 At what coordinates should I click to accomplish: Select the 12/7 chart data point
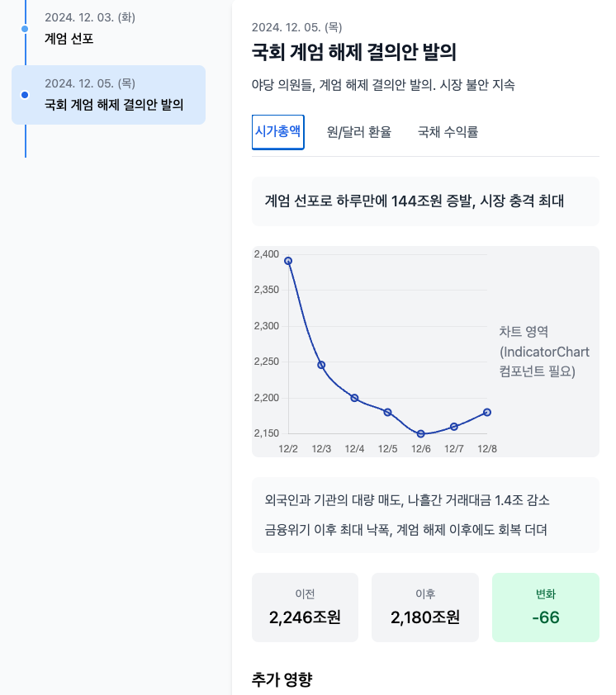pos(454,427)
